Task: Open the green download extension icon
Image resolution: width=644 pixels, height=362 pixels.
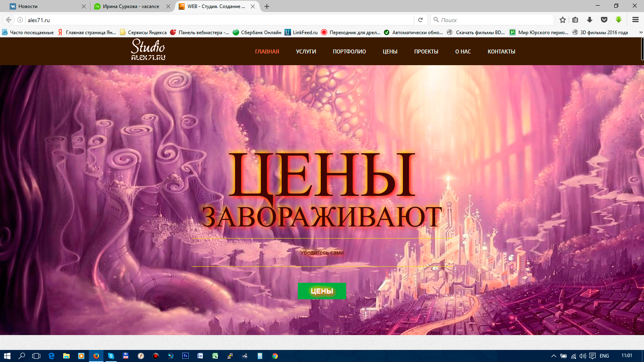Action: [619, 20]
